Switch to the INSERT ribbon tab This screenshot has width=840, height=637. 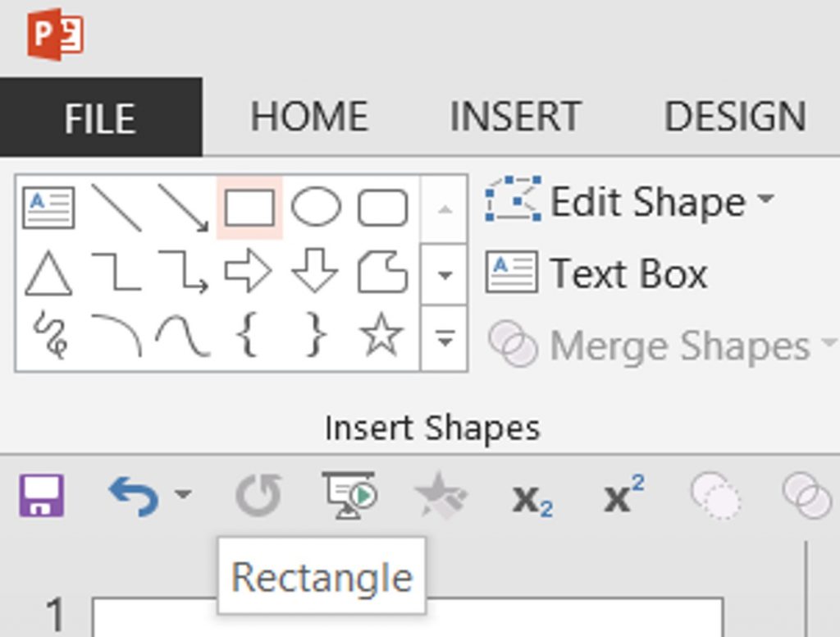[514, 115]
